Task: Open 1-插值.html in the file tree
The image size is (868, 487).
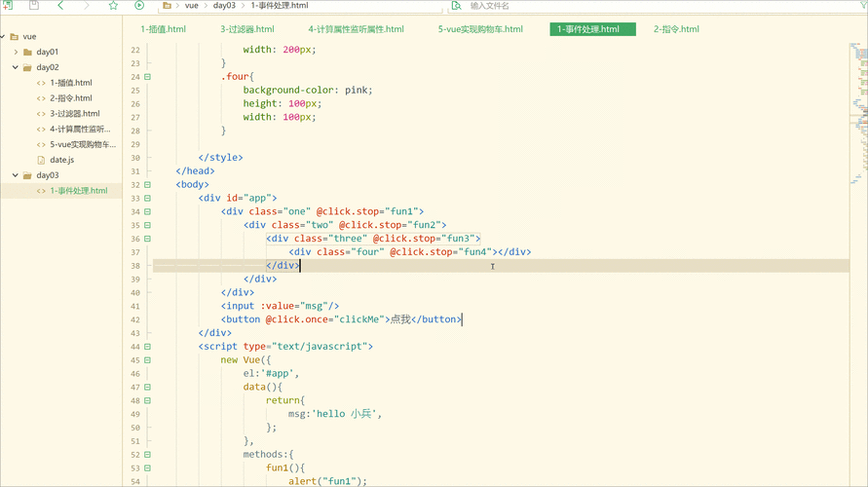Action: pyautogui.click(x=71, y=83)
